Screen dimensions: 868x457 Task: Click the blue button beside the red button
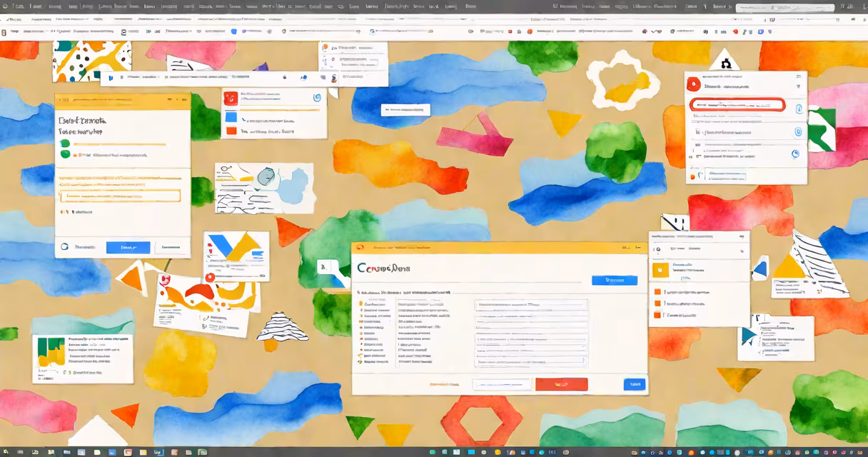tap(633, 384)
